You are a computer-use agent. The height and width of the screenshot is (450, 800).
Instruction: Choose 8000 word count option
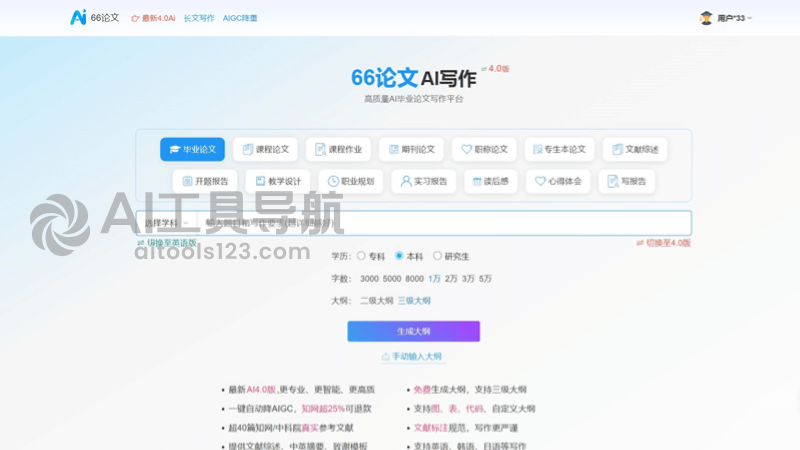[414, 279]
